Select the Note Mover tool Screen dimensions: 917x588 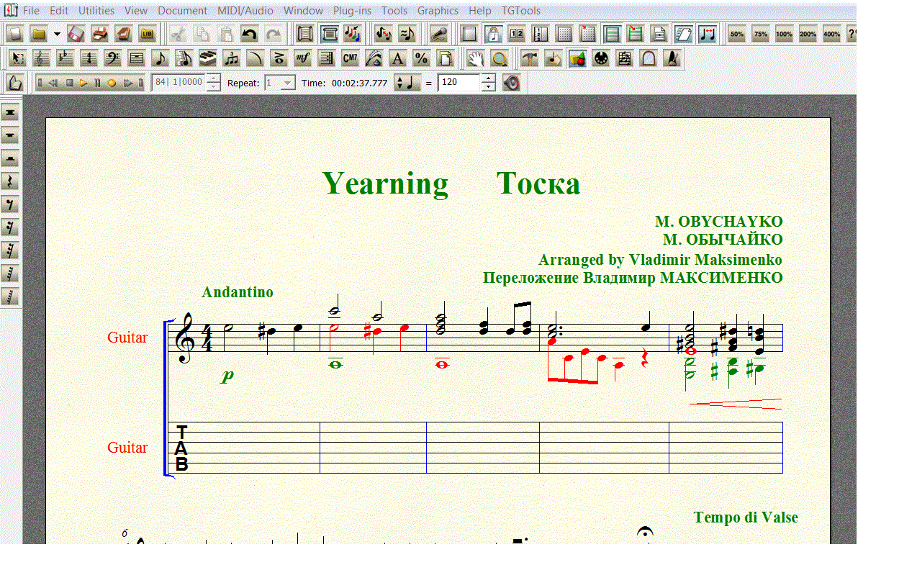[553, 58]
